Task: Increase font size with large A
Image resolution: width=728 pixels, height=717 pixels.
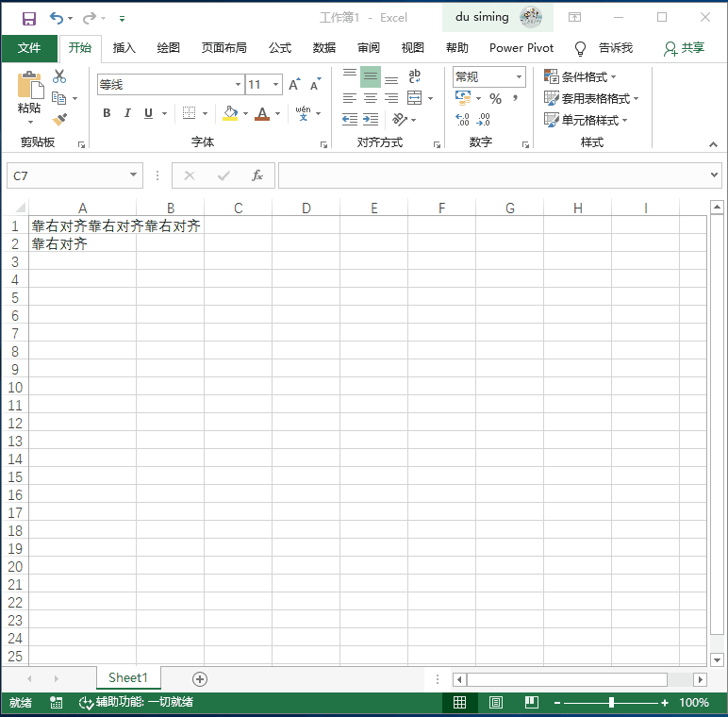Action: pos(294,85)
